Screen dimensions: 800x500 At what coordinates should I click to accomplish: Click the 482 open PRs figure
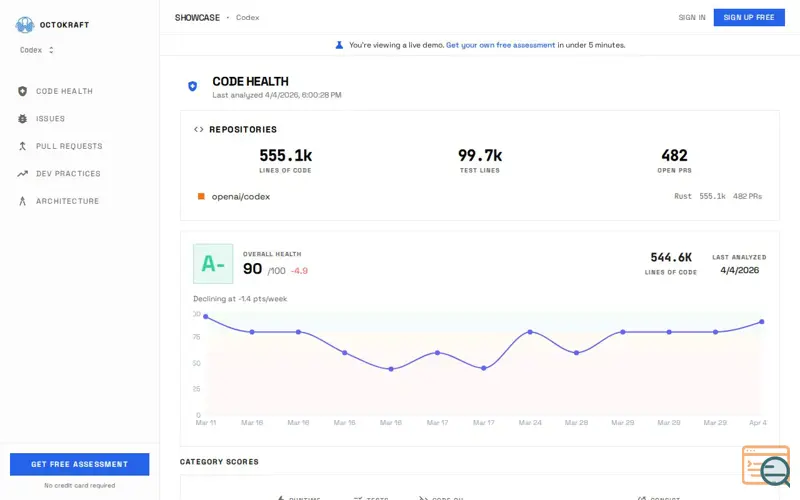click(x=674, y=155)
